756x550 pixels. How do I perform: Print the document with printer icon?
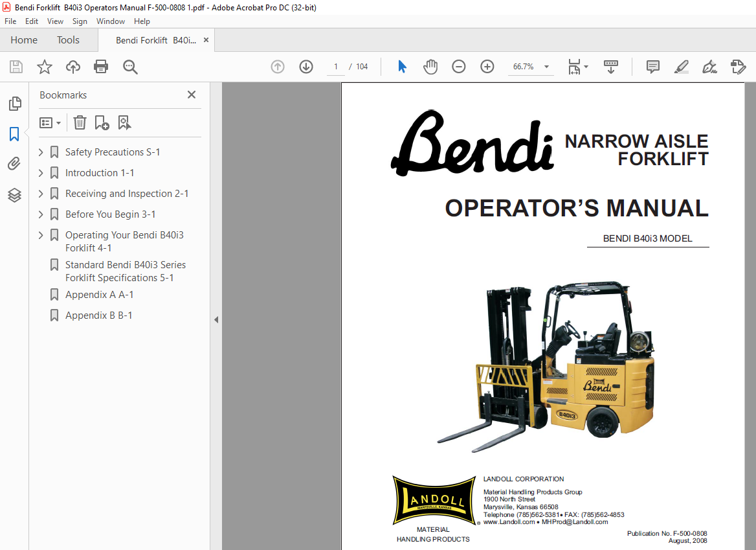click(101, 67)
